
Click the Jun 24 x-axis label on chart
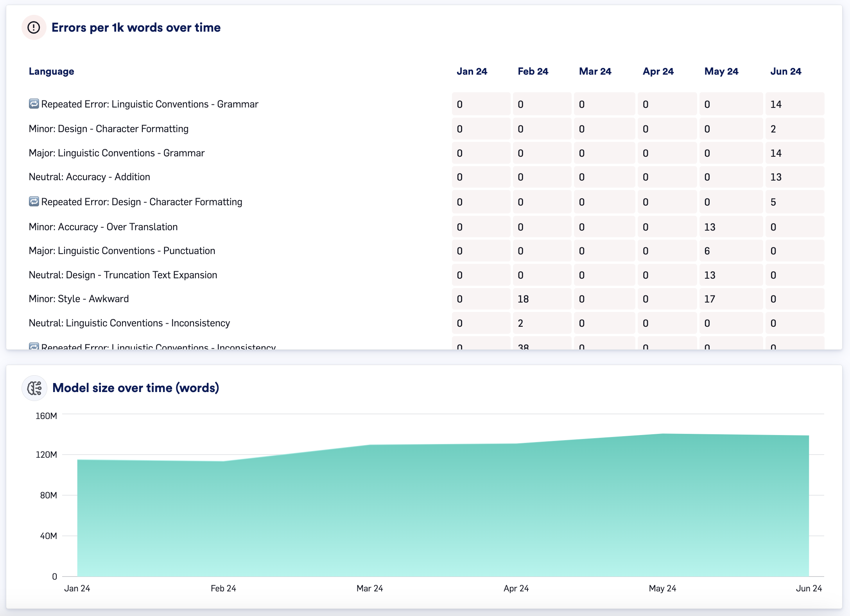coord(809,588)
